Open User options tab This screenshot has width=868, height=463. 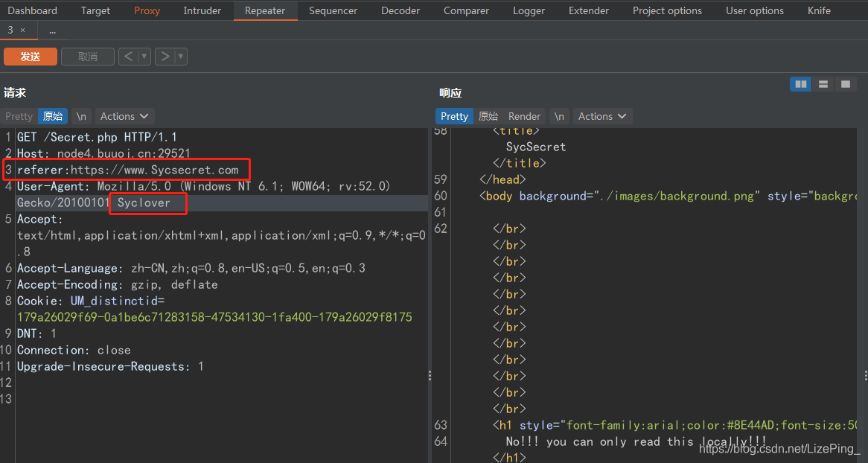(755, 10)
